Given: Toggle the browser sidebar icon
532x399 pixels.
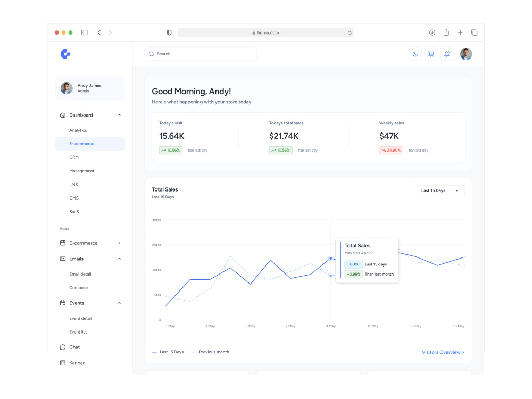Looking at the screenshot, I should pyautogui.click(x=85, y=32).
